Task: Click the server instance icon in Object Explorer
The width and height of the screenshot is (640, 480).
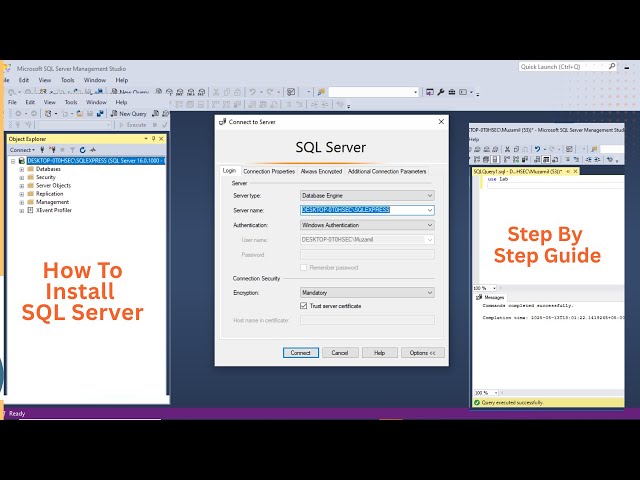Action: point(22,161)
